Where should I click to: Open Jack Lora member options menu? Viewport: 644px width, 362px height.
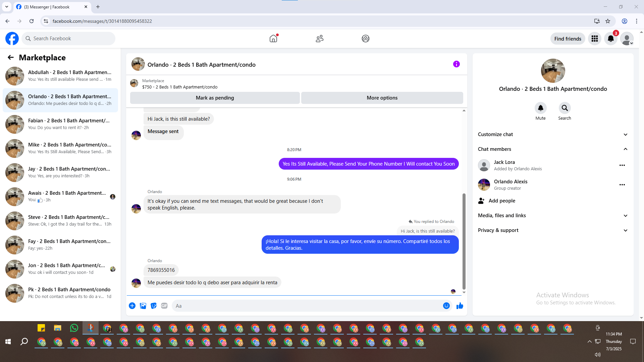click(x=622, y=165)
